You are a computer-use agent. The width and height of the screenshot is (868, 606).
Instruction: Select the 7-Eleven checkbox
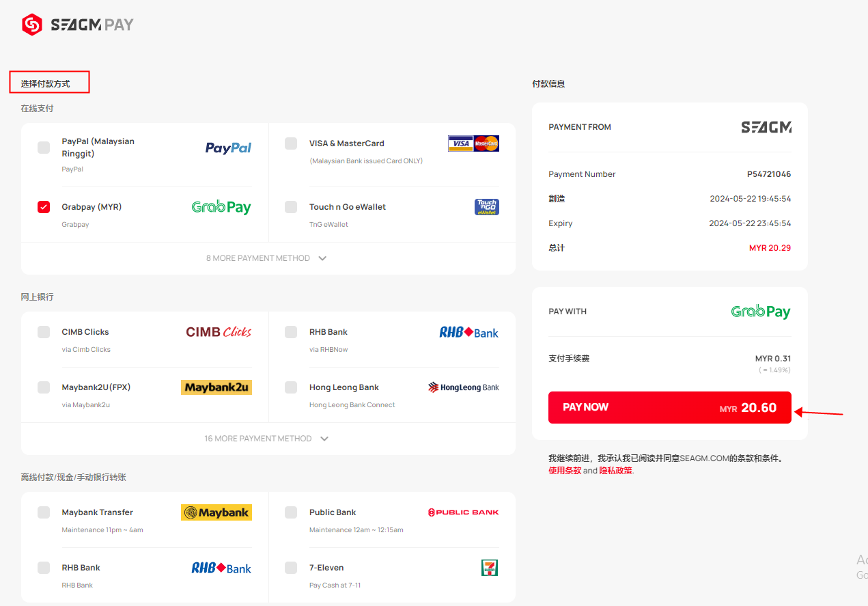291,568
